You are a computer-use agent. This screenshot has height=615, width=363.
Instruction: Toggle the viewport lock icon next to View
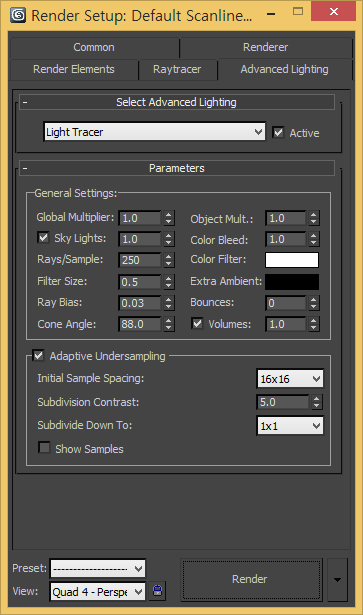158,591
